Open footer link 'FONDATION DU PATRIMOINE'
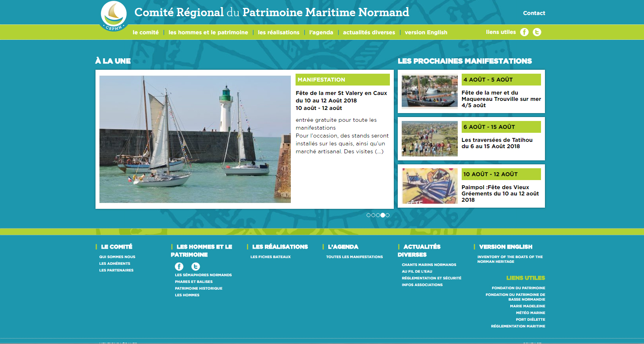 (x=519, y=288)
